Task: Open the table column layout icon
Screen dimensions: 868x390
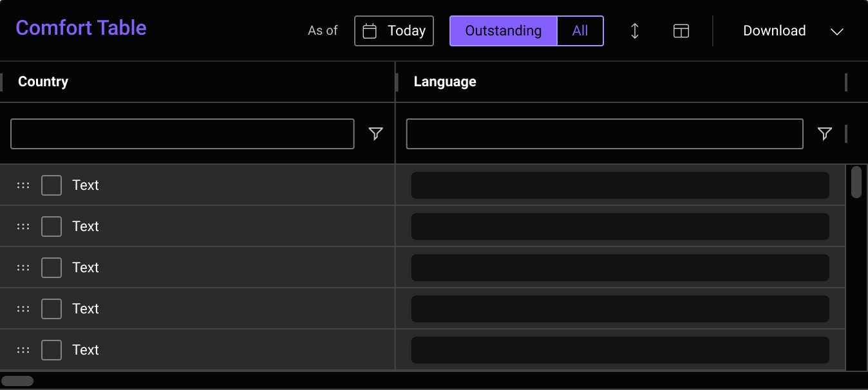Action: pyautogui.click(x=681, y=31)
